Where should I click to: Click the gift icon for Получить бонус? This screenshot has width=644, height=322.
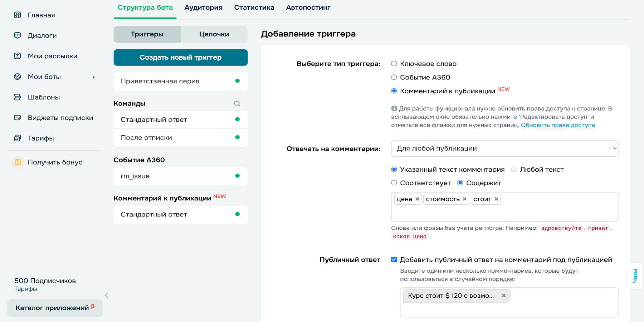coord(18,162)
